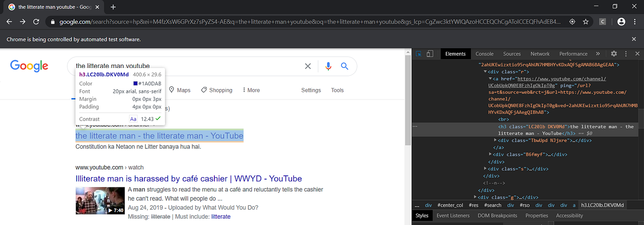The width and height of the screenshot is (644, 225).
Task: Open the Maps search filter
Action: pos(180,90)
